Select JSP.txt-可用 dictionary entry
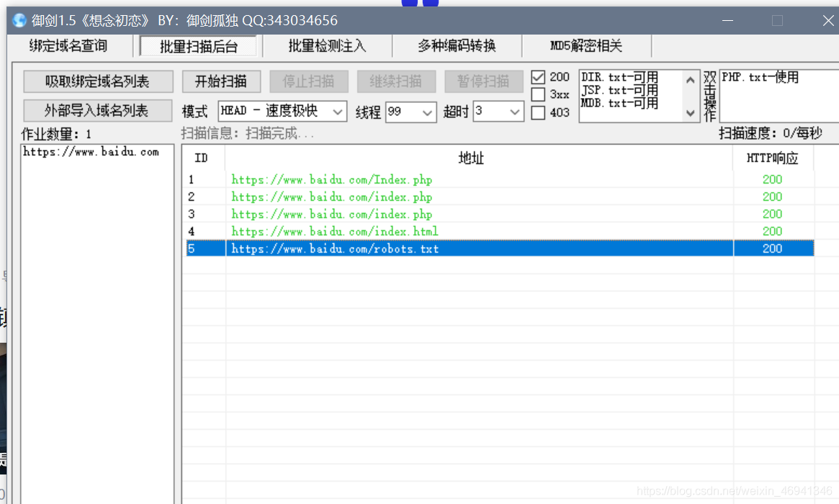The image size is (839, 504). pos(619,90)
